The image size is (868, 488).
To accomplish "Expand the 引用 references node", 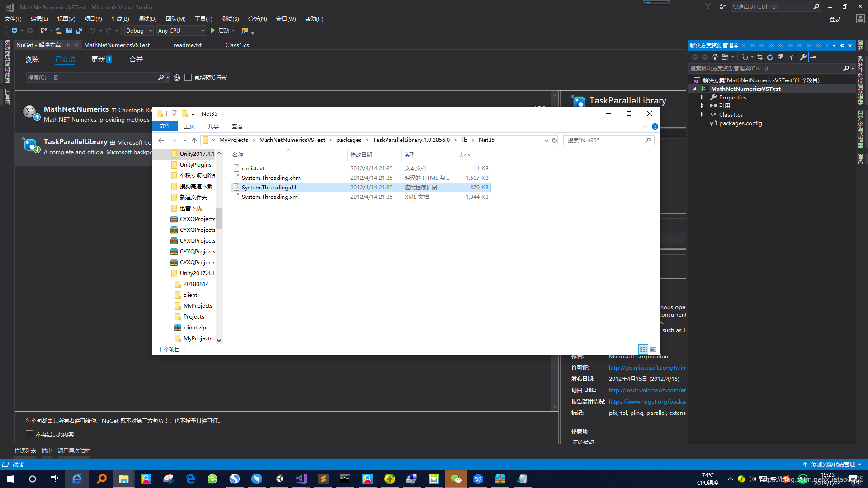I will point(702,105).
